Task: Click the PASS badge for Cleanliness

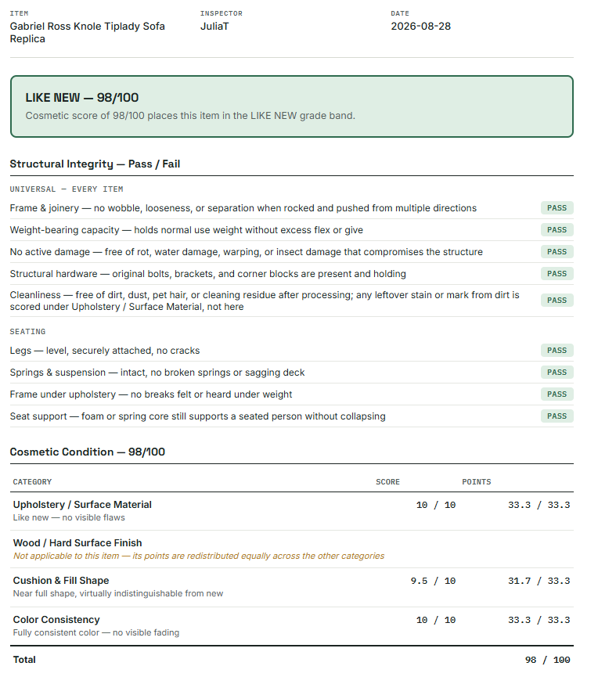Action: (x=557, y=301)
